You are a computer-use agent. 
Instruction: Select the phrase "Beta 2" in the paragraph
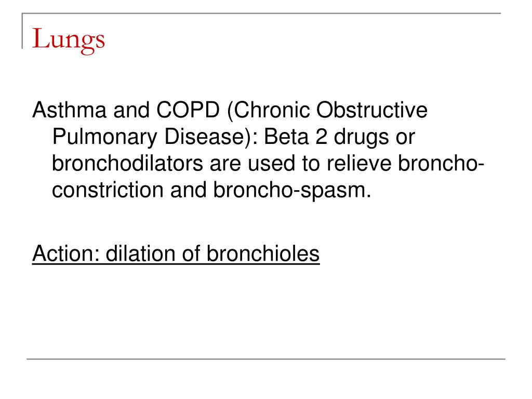(x=296, y=137)
